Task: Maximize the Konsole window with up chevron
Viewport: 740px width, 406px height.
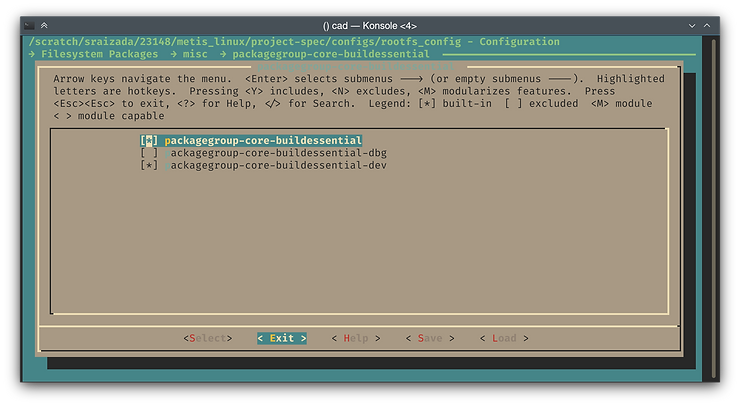Action: coord(707,25)
